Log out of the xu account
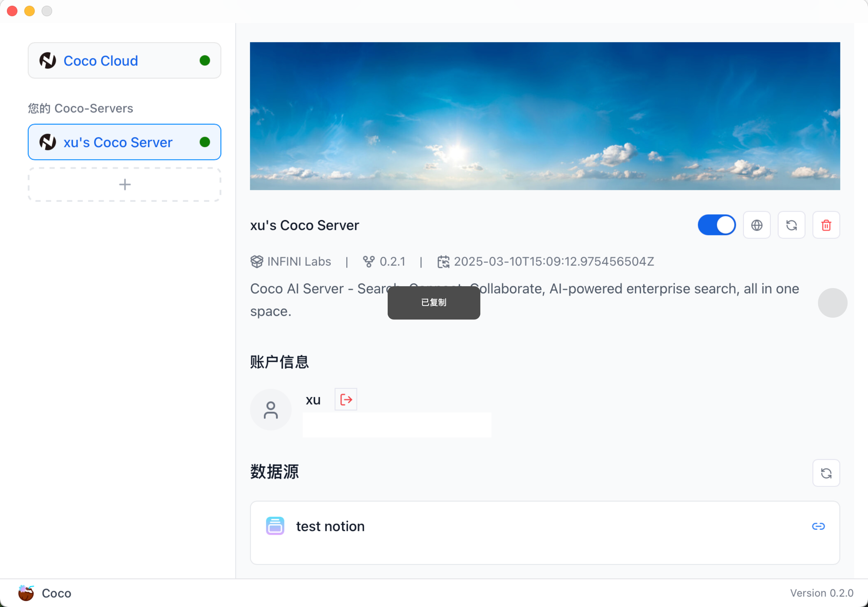The image size is (868, 607). pyautogui.click(x=346, y=400)
